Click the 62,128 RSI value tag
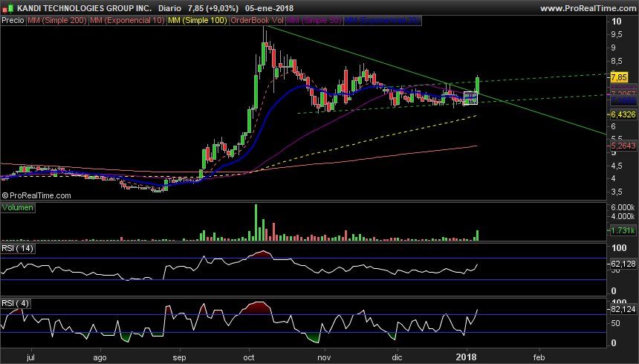Image resolution: width=639 pixels, height=364 pixels. pos(623,264)
